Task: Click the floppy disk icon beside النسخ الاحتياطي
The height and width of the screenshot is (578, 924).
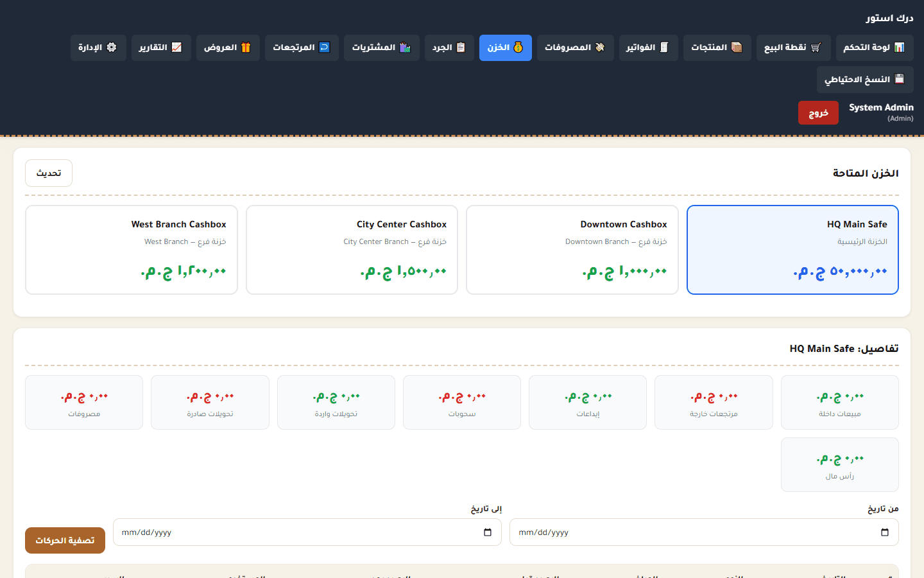Action: click(899, 79)
